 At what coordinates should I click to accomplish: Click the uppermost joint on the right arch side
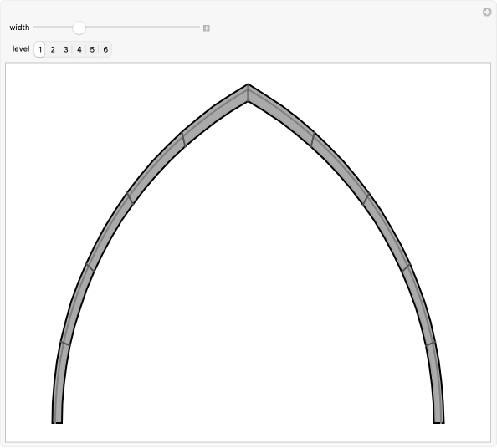pyautogui.click(x=313, y=140)
